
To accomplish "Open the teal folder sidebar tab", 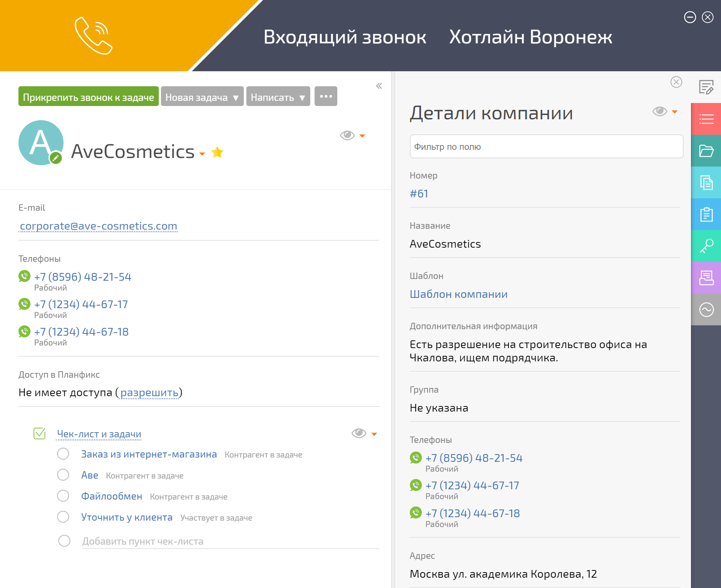I will point(706,151).
